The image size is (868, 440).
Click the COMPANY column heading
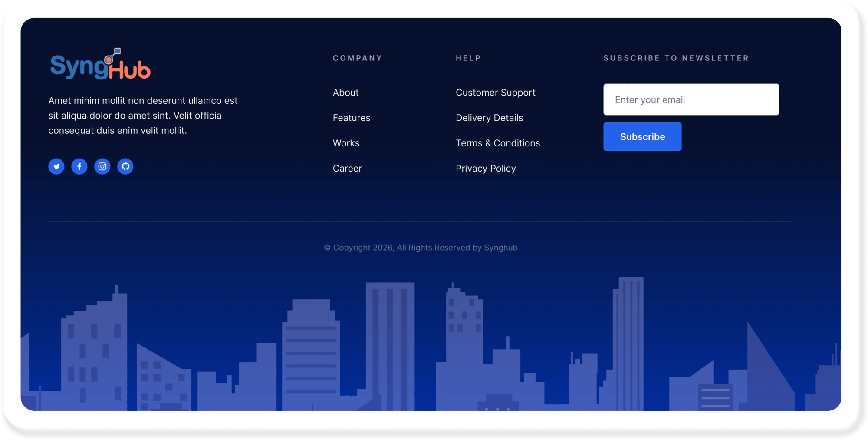click(357, 58)
